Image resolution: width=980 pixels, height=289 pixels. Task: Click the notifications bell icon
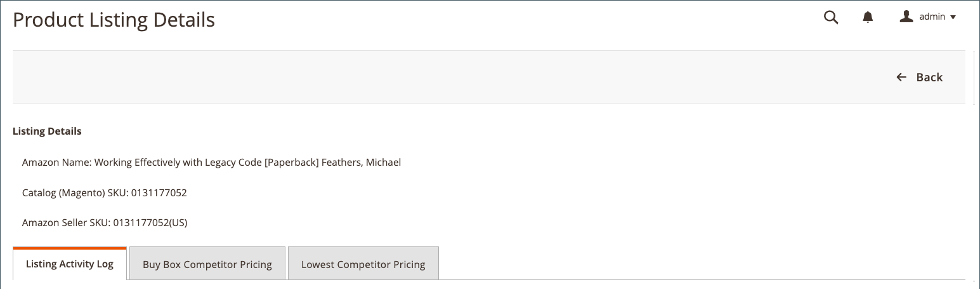pyautogui.click(x=868, y=18)
